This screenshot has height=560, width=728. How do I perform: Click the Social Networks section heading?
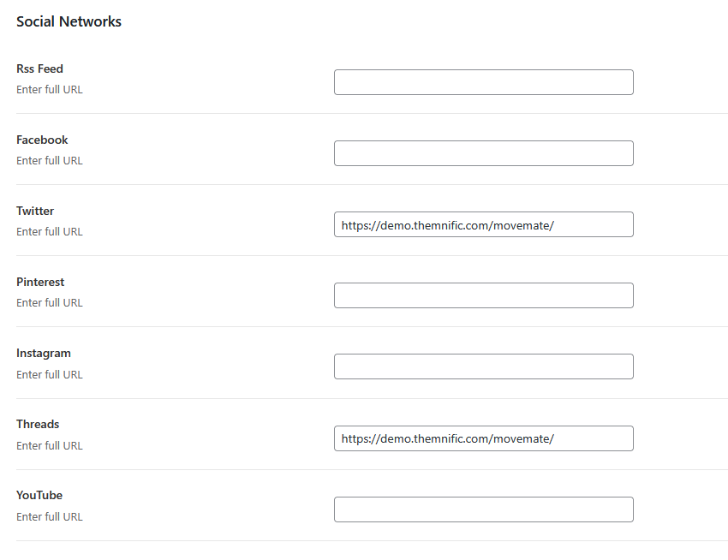[x=69, y=21]
